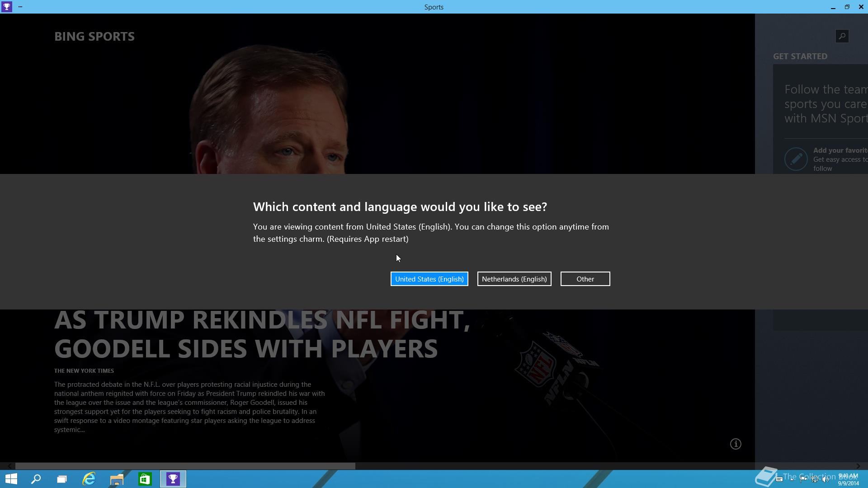
Task: Open the volume speaker tray icon
Action: [x=826, y=479]
